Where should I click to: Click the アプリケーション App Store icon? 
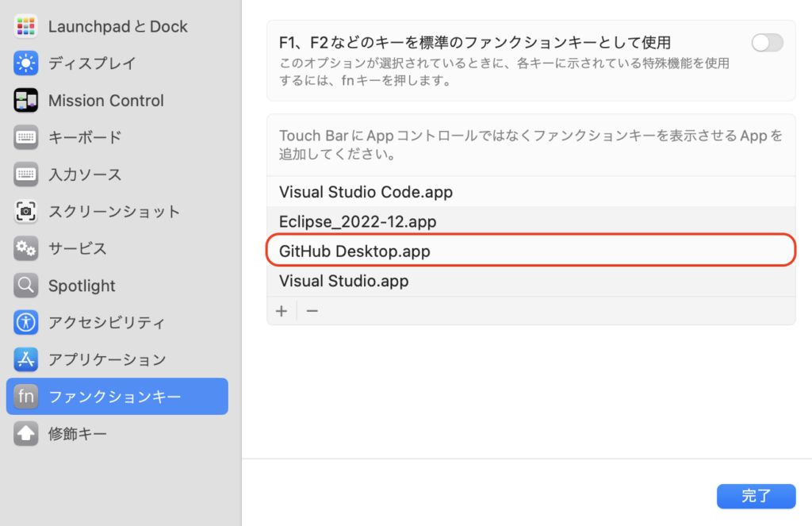click(x=26, y=359)
